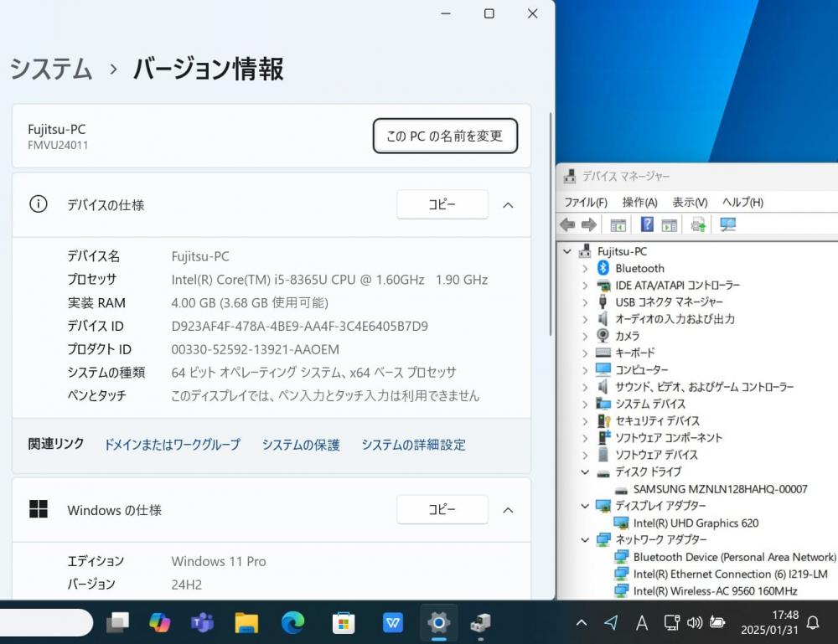Click the Settings window vertical scrollbar

click(550, 224)
